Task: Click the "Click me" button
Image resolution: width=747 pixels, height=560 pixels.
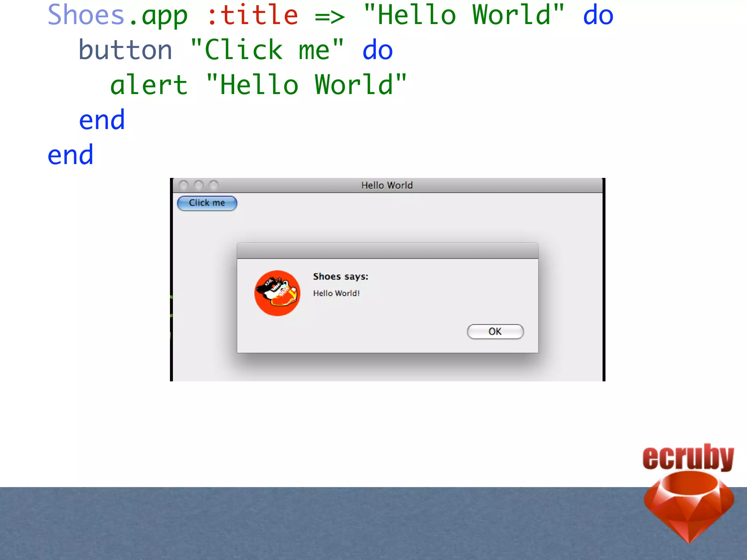Action: coord(207,203)
